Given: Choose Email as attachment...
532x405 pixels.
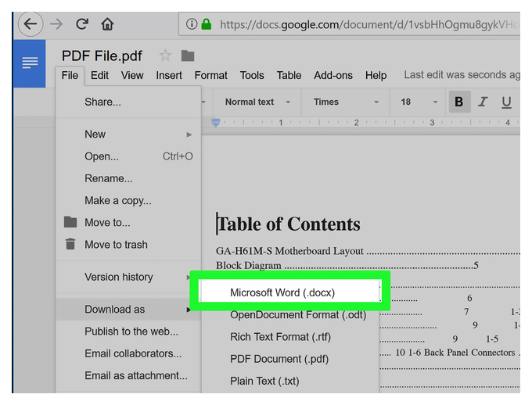Looking at the screenshot, I should click(128, 375).
